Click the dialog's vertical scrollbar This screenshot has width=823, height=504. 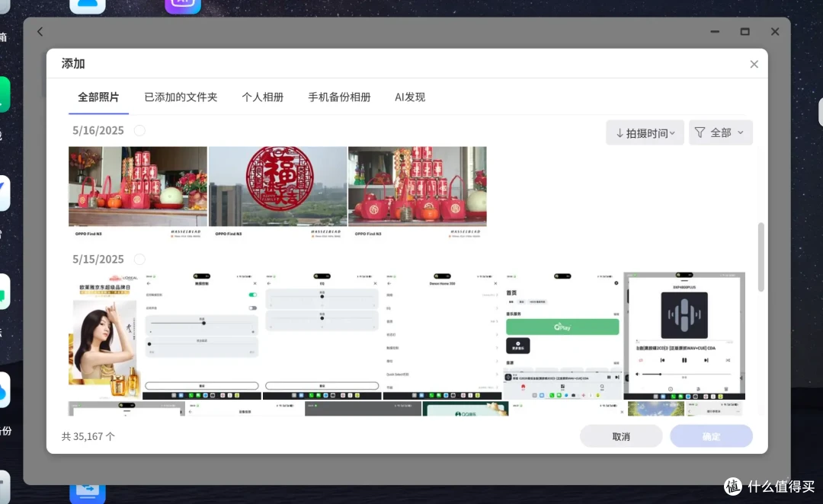761,257
